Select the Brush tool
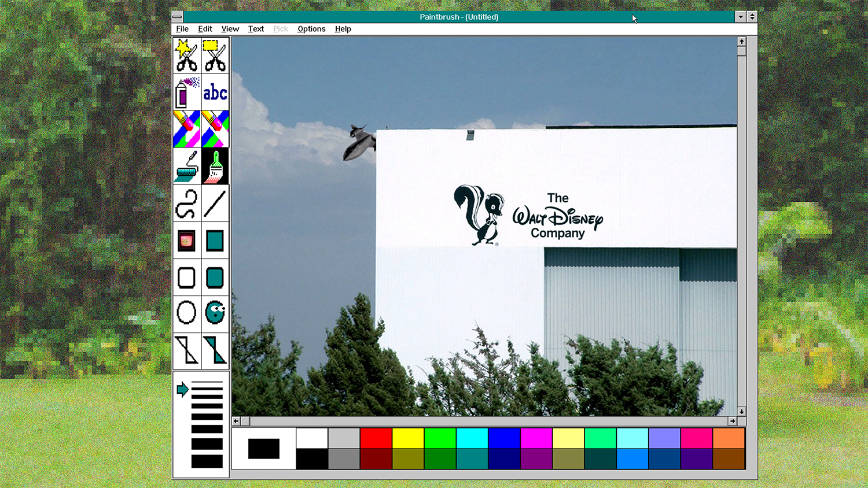 tap(215, 166)
